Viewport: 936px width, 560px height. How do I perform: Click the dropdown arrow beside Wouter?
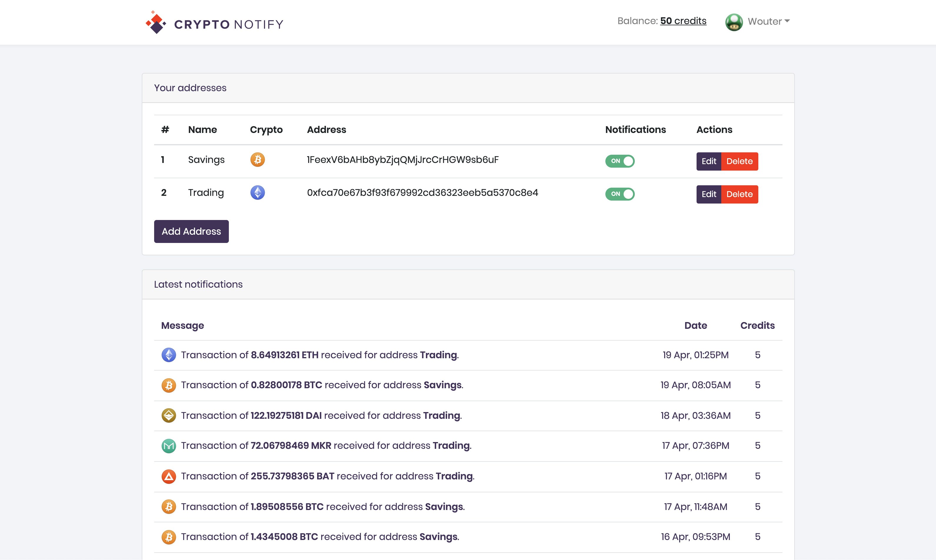[x=787, y=21]
